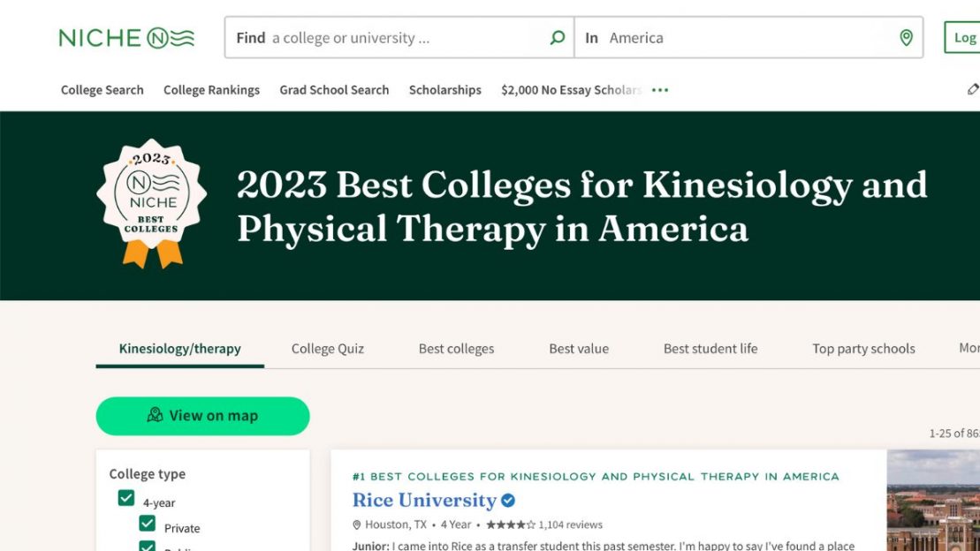Switch to the Best value tab
This screenshot has width=980, height=551.
(x=579, y=349)
